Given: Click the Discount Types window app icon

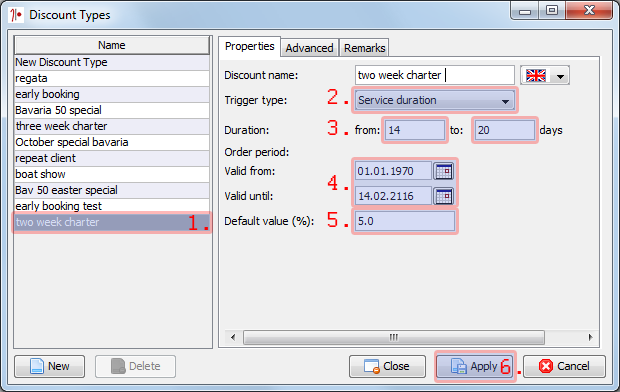Looking at the screenshot, I should 16,15.
